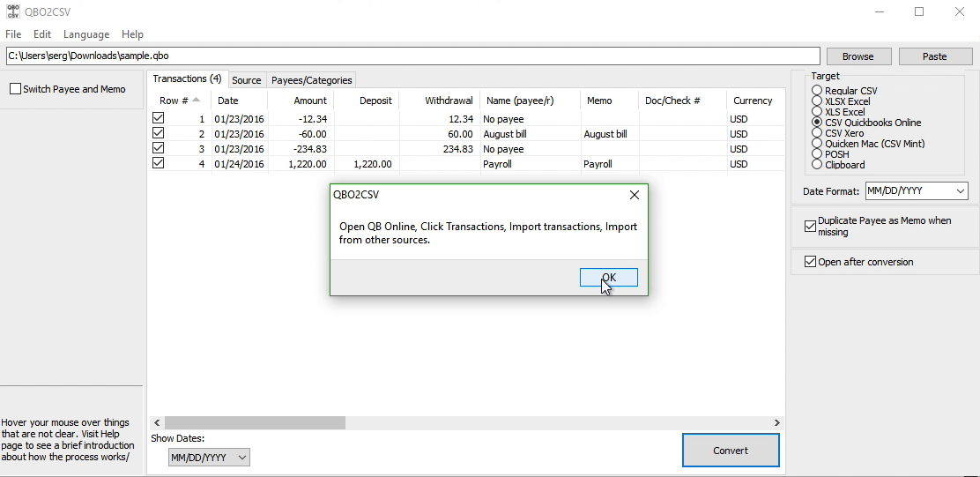980x477 pixels.
Task: Click the Paste button
Action: tap(934, 56)
